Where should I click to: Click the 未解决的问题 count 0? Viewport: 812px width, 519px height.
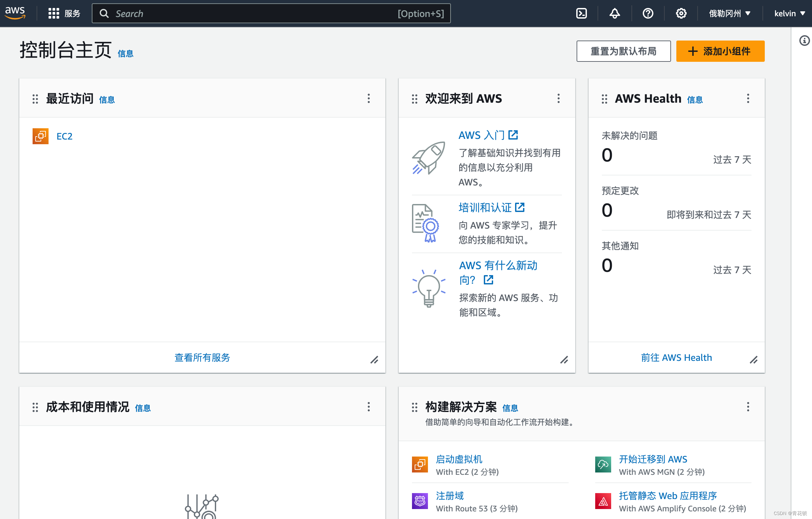pos(607,156)
